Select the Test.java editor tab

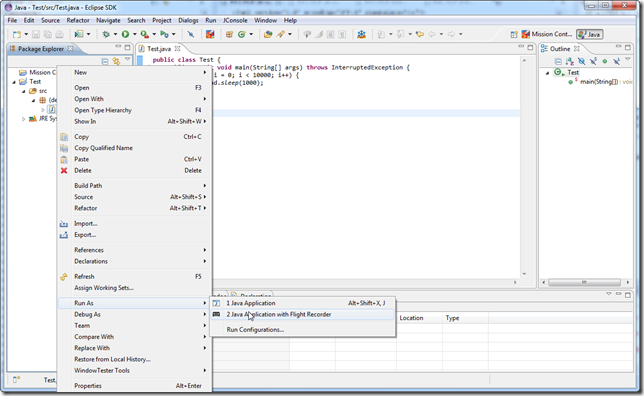[x=159, y=48]
